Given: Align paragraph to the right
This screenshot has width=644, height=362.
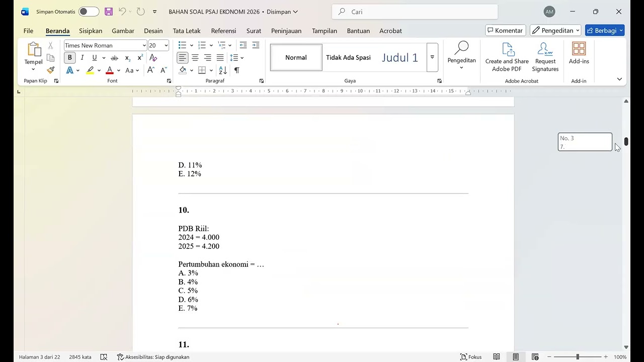Looking at the screenshot, I should pos(207,58).
